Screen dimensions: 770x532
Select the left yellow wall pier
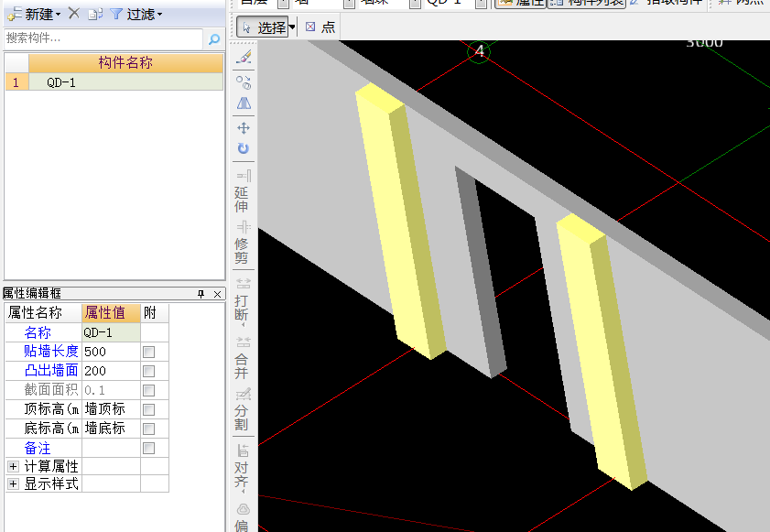pos(400,221)
